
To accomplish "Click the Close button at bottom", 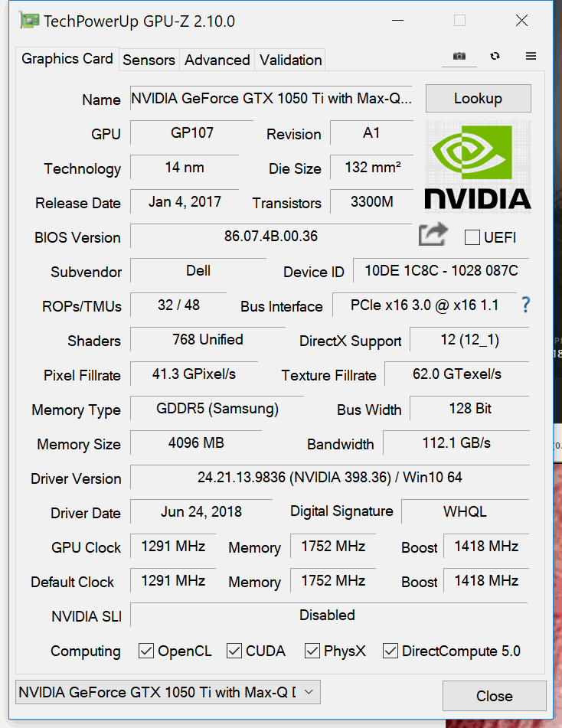I will [494, 696].
